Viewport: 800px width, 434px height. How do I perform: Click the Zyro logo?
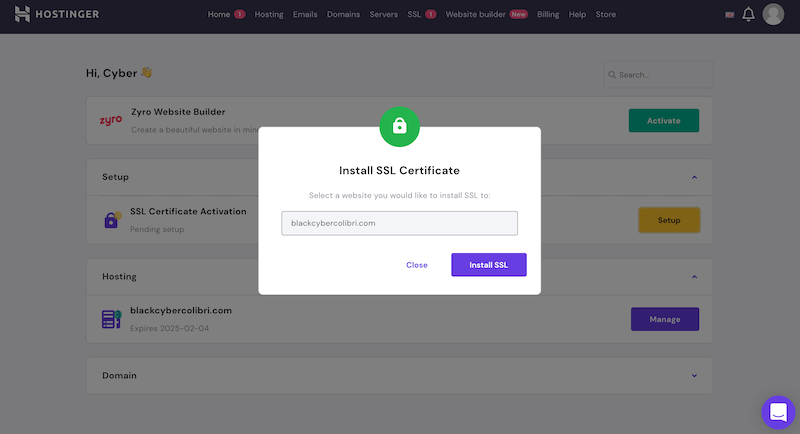[111, 120]
